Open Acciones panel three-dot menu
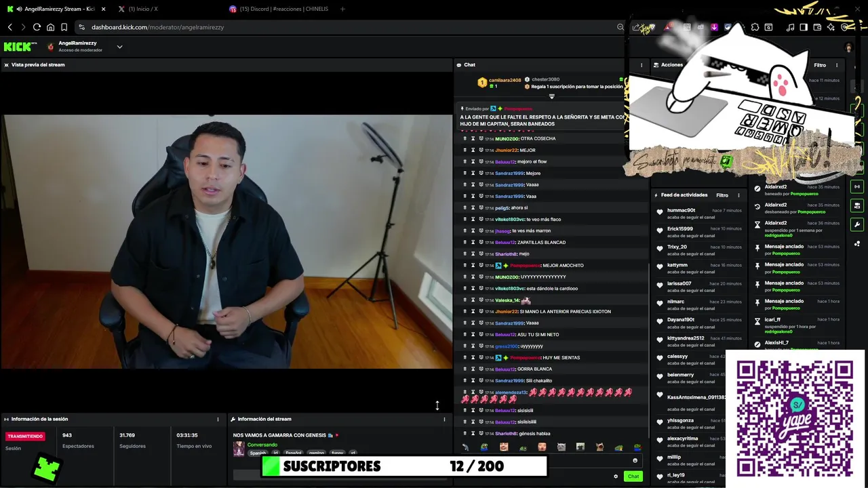Image resolution: width=868 pixels, height=488 pixels. pos(837,65)
